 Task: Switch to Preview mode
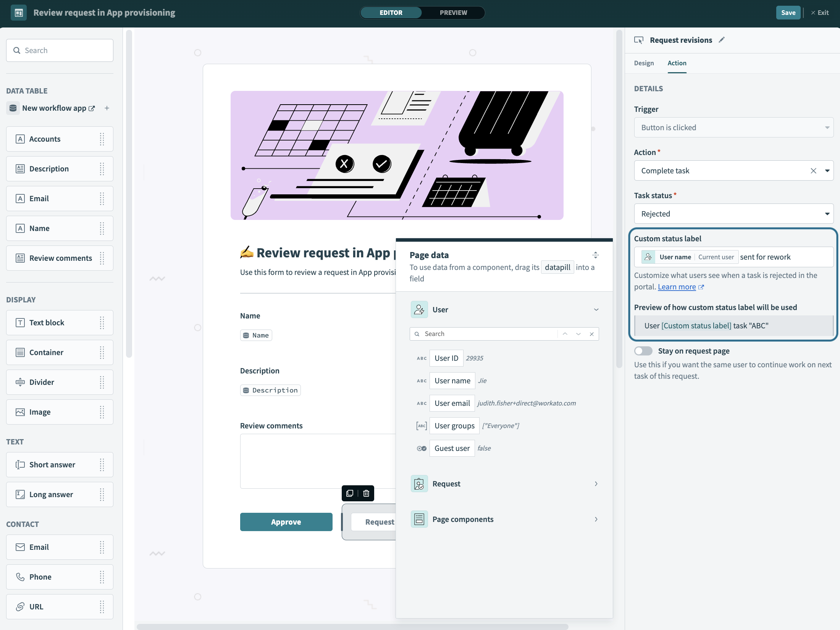[453, 13]
